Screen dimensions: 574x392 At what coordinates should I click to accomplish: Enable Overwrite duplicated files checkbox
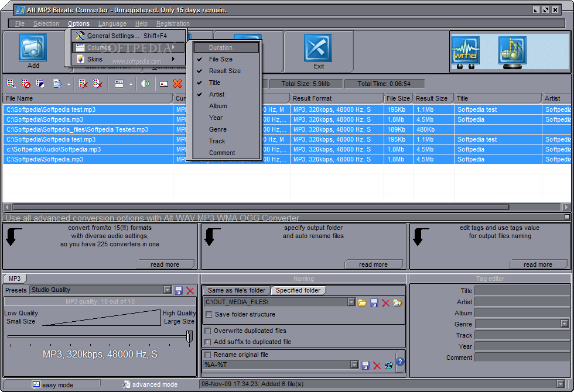tap(208, 331)
